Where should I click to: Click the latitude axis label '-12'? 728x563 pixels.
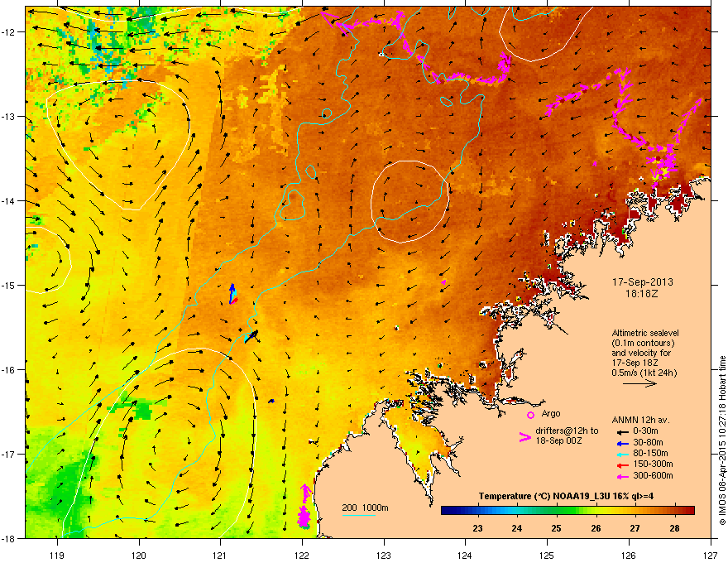[9, 31]
